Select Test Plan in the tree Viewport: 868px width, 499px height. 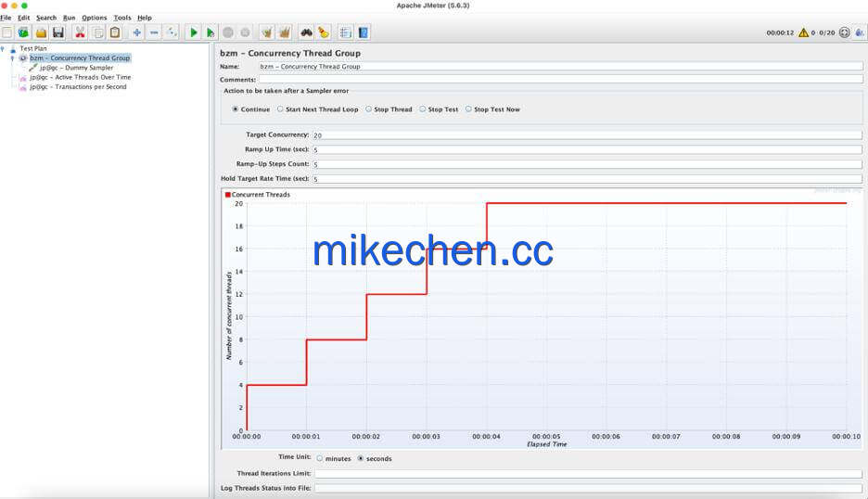coord(33,49)
